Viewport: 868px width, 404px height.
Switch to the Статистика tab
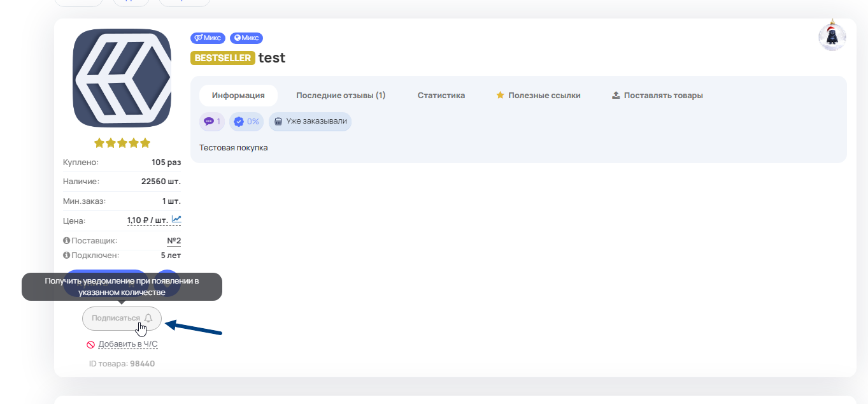441,96
